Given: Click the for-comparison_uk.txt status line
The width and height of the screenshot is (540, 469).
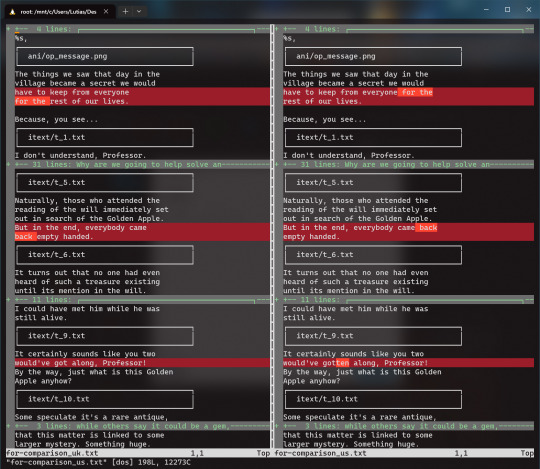Looking at the screenshot, I should click(x=138, y=453).
